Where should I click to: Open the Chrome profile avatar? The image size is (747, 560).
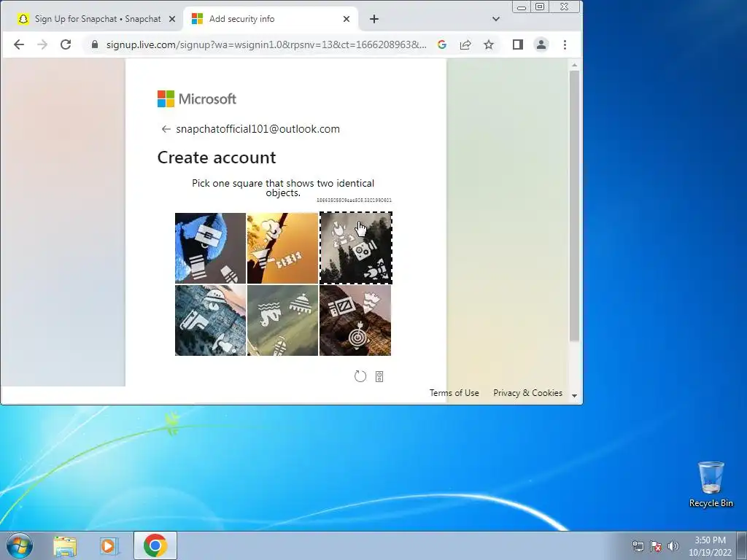541,44
